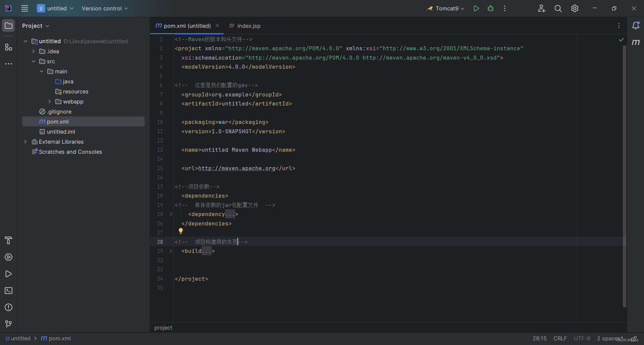Change UTF-8 file encoding
The height and width of the screenshot is (345, 644).
(x=582, y=338)
